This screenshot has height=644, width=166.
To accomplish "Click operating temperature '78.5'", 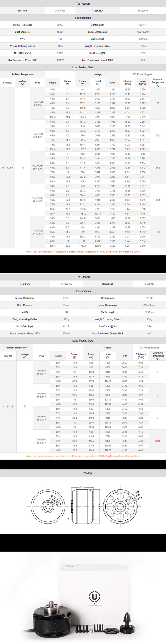I will [x=158, y=200].
